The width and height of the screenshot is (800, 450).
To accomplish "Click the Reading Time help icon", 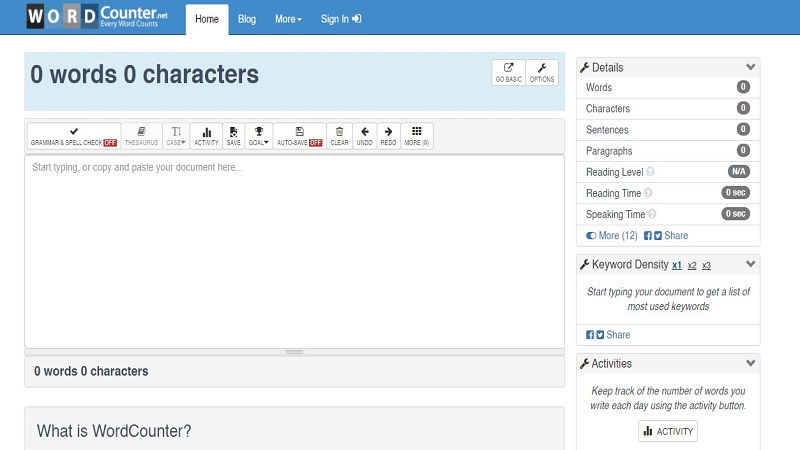I will point(648,193).
